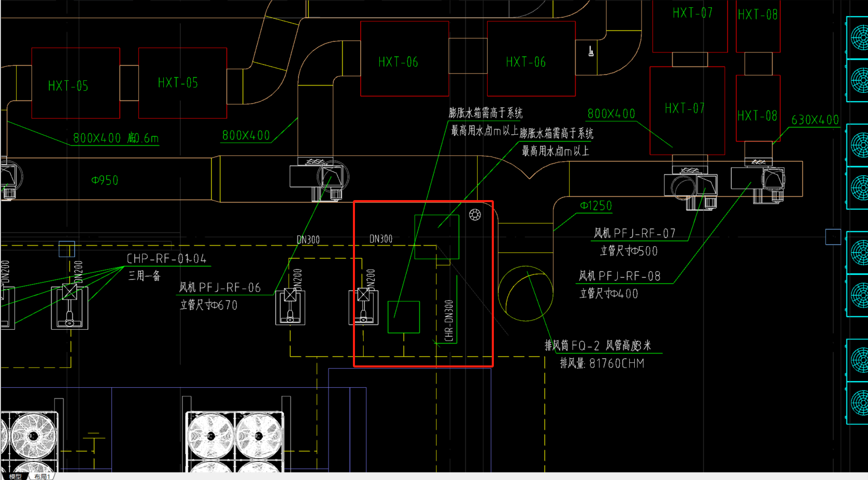Select the pump symbol under the CHP-RF-01~04 leader
This screenshot has width=868, height=480.
tap(69, 306)
